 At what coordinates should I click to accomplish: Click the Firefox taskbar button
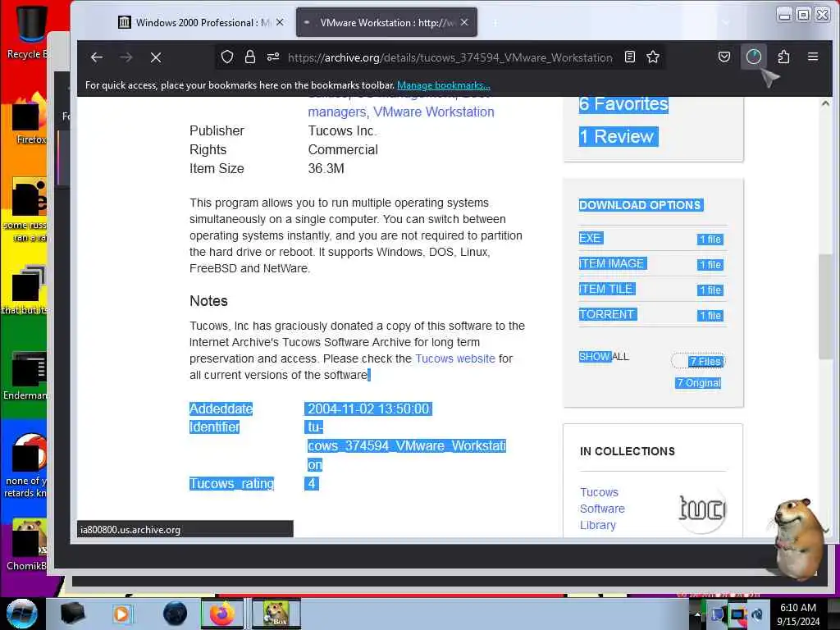coord(221,614)
